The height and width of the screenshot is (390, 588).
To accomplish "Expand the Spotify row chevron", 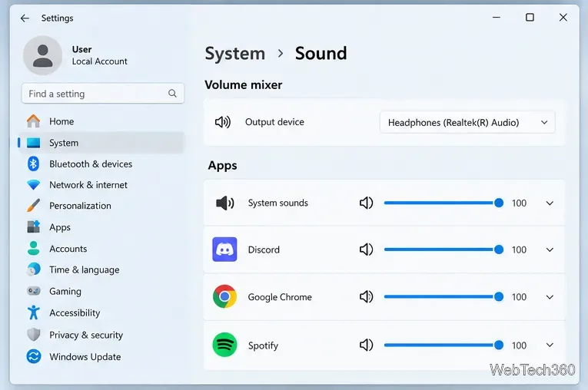I will [x=550, y=345].
